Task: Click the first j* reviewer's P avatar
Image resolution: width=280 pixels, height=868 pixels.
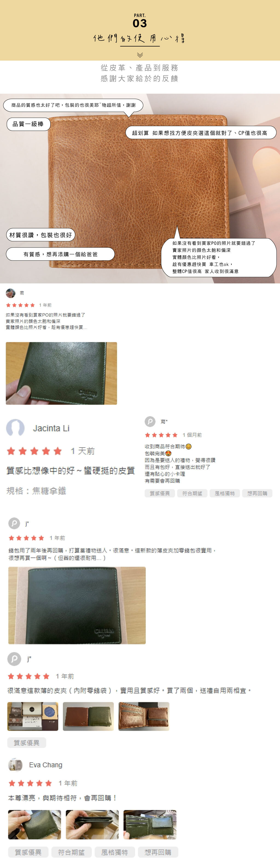Action: pyautogui.click(x=14, y=523)
